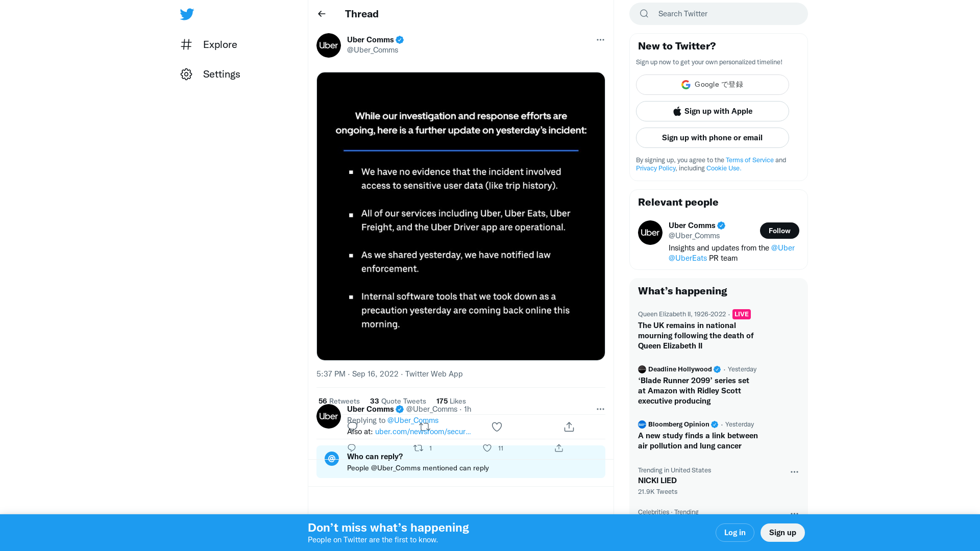Open the share icon on the Uber Comms reply

click(x=558, y=448)
